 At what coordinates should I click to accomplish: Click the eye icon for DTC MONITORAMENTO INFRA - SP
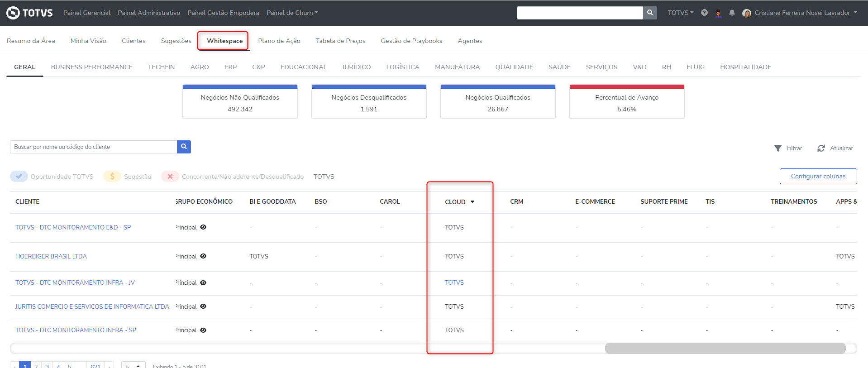click(x=203, y=330)
